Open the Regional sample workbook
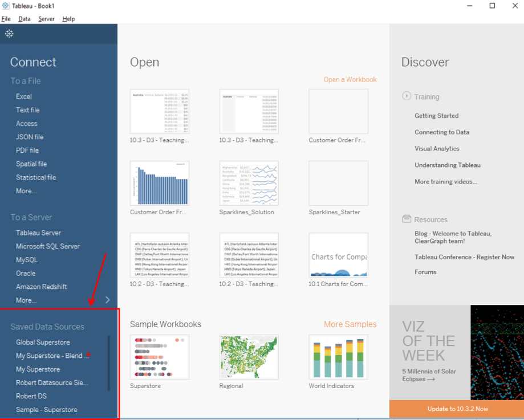 point(248,356)
